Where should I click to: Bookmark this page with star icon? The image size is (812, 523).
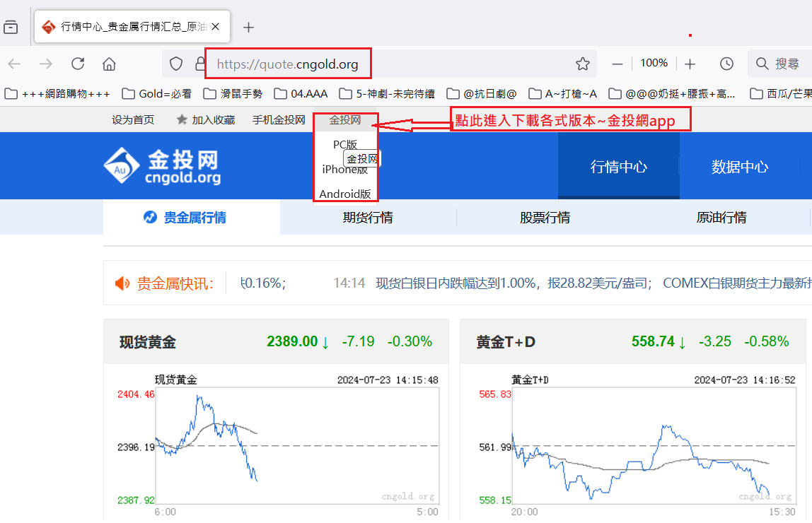click(x=582, y=64)
